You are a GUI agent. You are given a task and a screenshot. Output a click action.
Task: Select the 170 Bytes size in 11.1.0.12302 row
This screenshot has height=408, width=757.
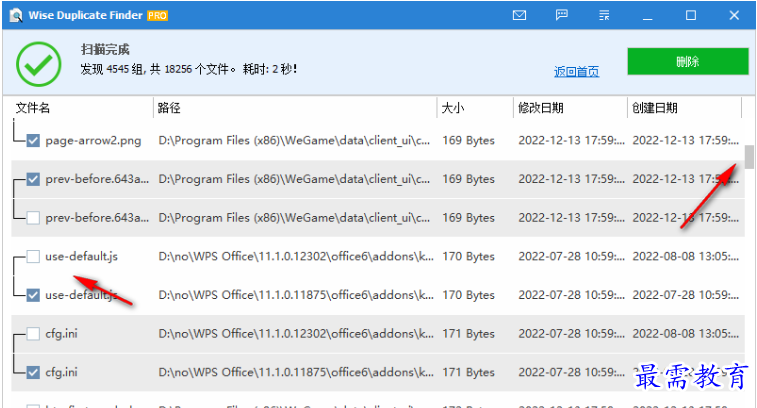tap(468, 256)
